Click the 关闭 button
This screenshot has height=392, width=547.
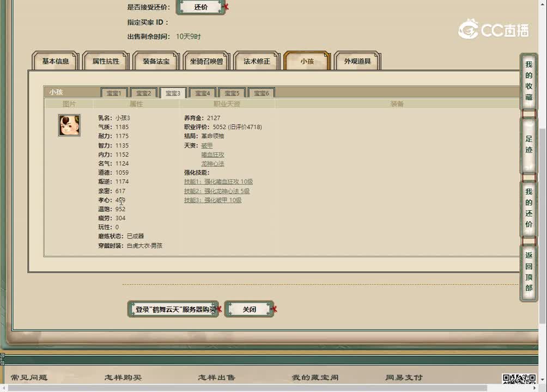click(x=249, y=309)
